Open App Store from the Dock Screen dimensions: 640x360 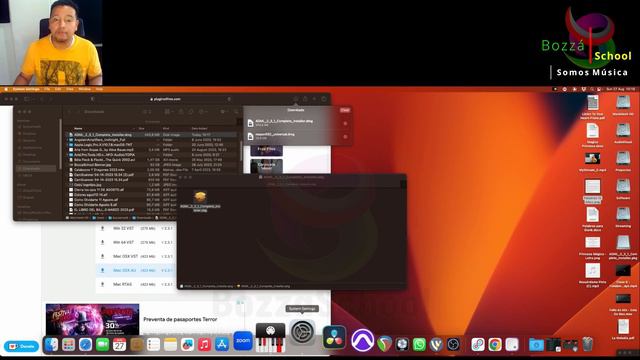coord(222,345)
